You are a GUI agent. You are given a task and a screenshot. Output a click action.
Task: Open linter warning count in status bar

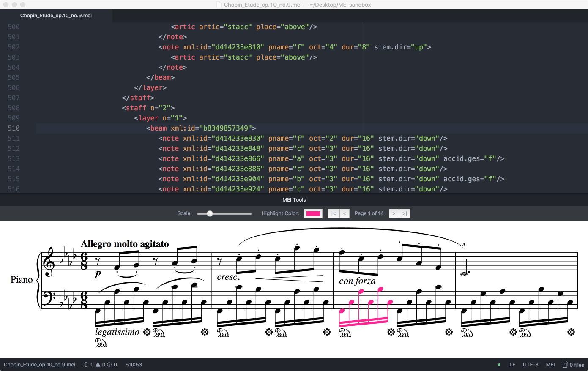(100, 365)
